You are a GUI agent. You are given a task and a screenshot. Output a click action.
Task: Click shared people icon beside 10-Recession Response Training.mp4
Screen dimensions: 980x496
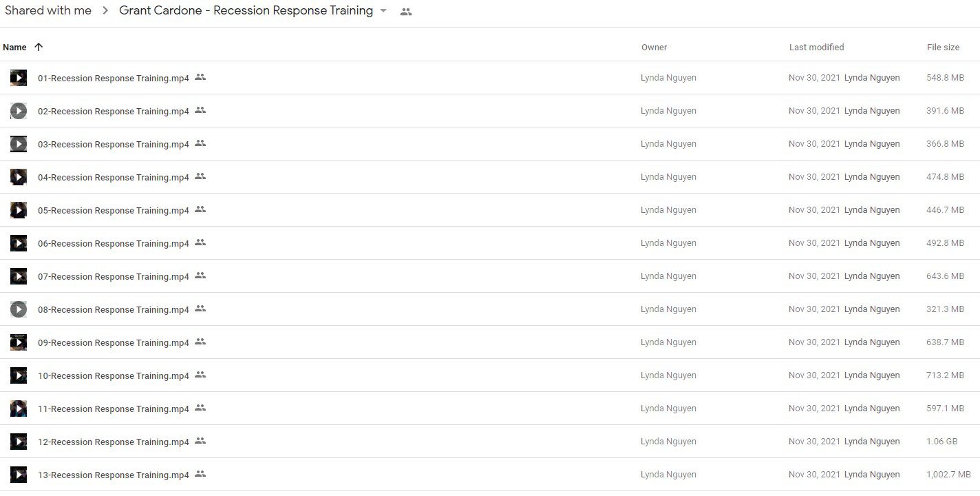[200, 375]
